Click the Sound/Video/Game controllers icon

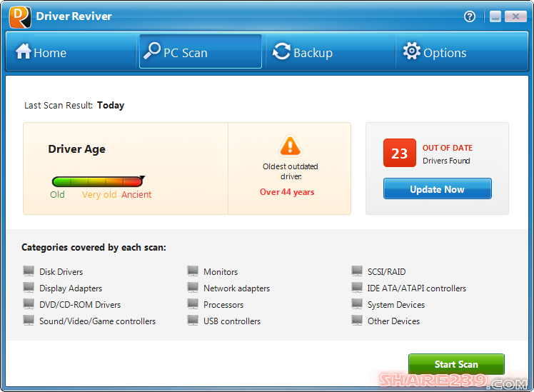point(29,320)
